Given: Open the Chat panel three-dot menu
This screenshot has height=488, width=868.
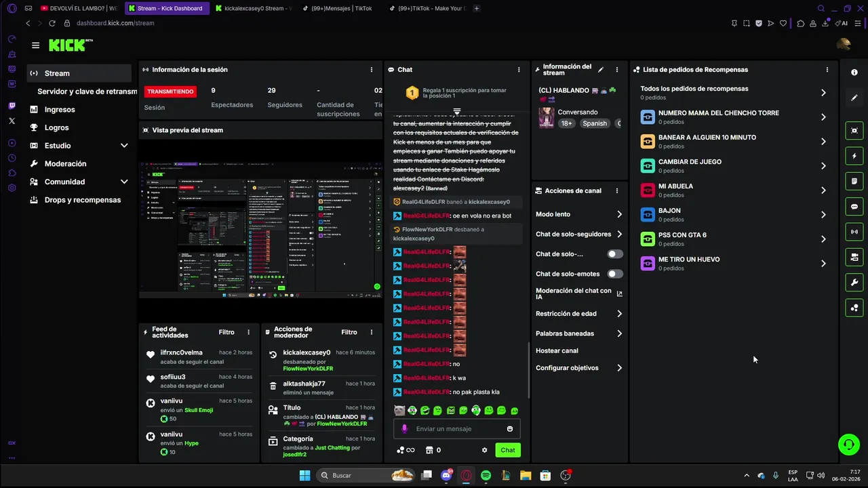Looking at the screenshot, I should pos(519,70).
